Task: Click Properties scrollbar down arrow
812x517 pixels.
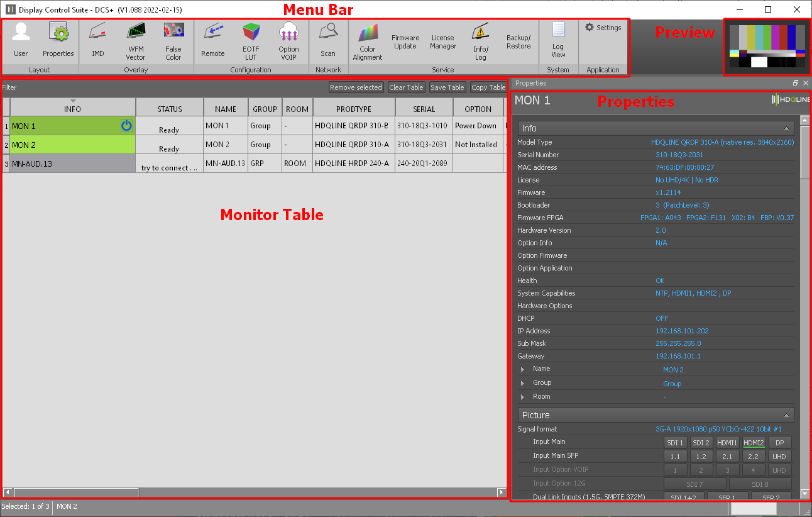Action: (x=804, y=494)
